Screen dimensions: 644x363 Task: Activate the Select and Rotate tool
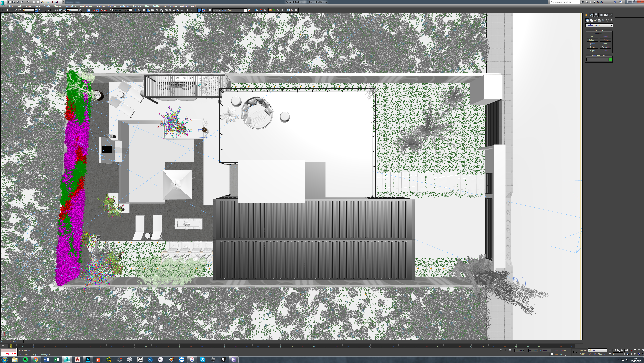tap(56, 10)
